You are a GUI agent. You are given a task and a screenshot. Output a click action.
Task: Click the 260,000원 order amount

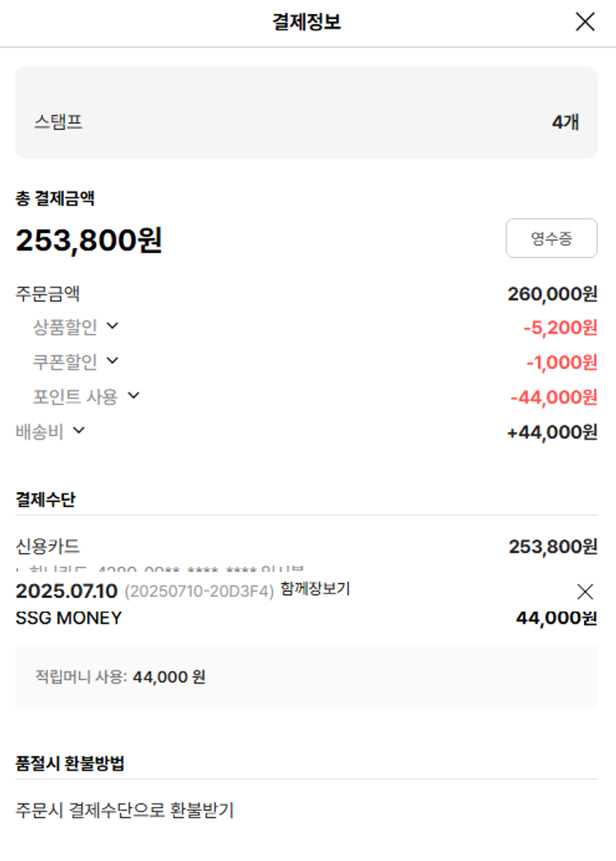552,294
